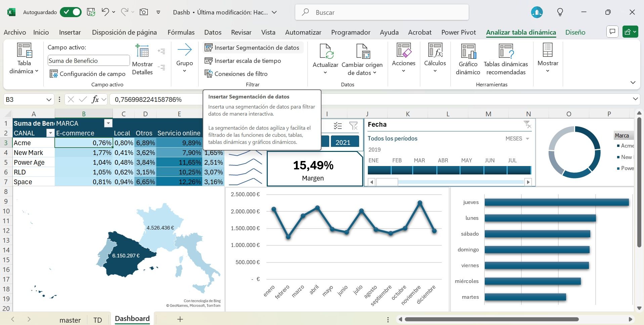Switch to the Diseño tab
This screenshot has height=325, width=644.
click(x=575, y=32)
